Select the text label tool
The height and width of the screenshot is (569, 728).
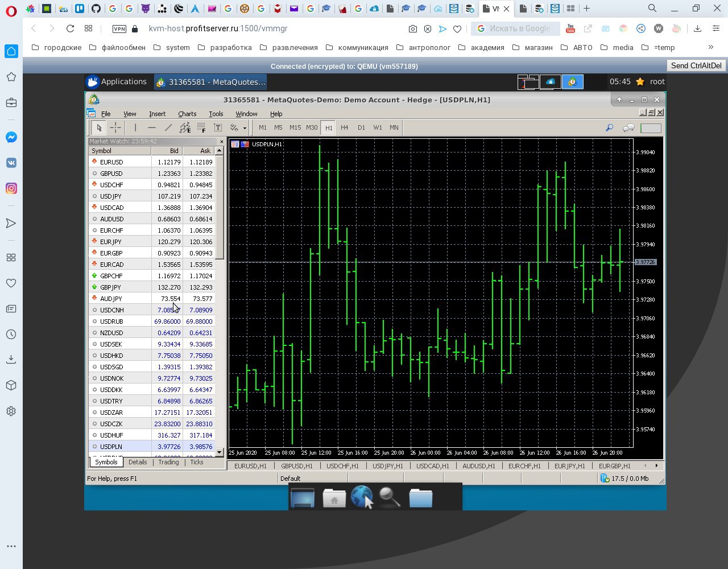click(x=218, y=127)
